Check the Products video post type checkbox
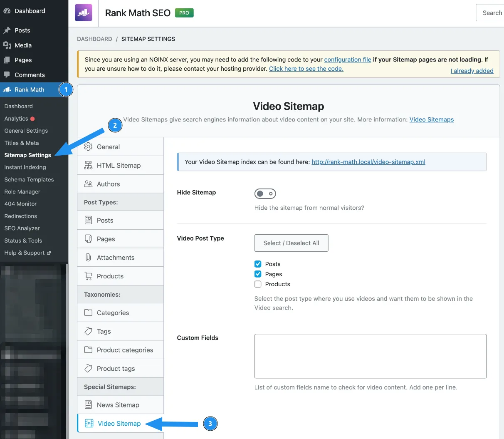Viewport: 504px width, 439px height. click(x=258, y=284)
